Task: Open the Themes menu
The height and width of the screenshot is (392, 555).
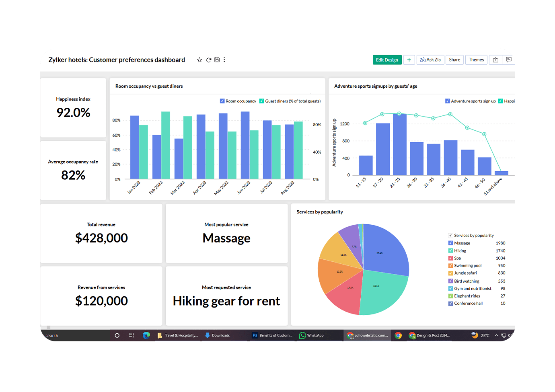Action: 476,60
